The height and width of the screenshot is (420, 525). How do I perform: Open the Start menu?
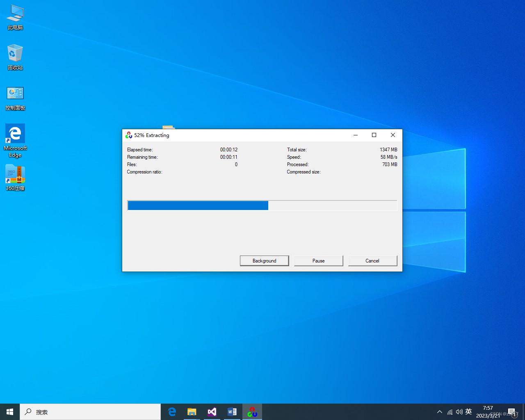tap(9, 411)
